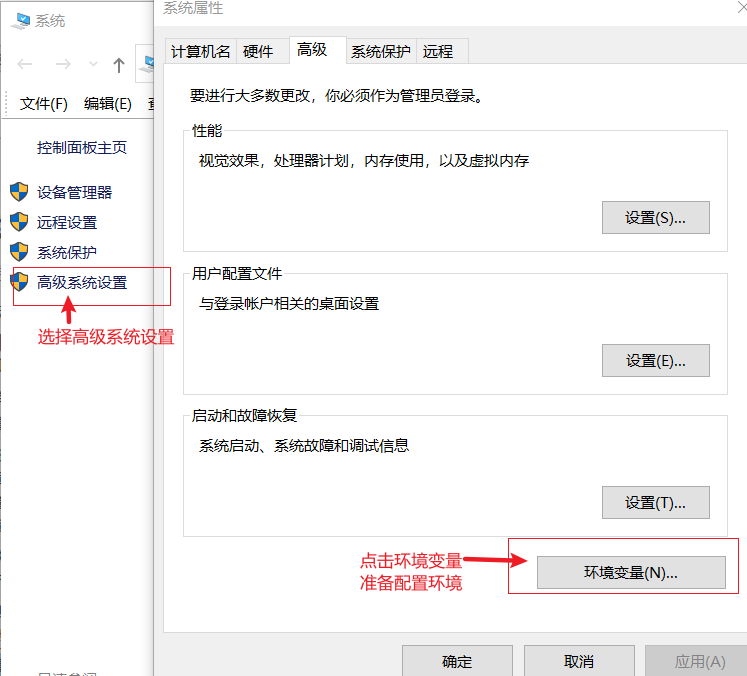Click the shield icon beside 系统保护

(x=19, y=252)
